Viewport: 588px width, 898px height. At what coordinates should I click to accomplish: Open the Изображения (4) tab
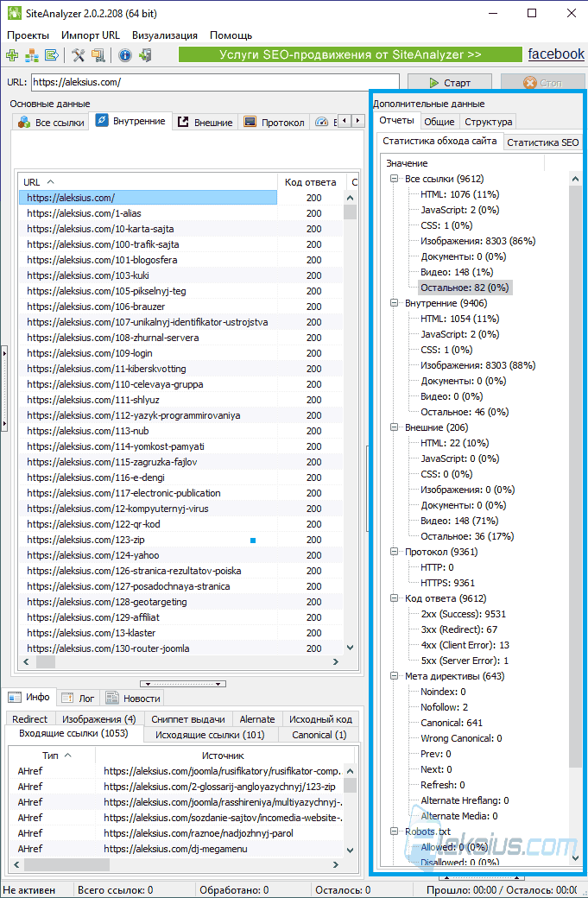coord(99,719)
